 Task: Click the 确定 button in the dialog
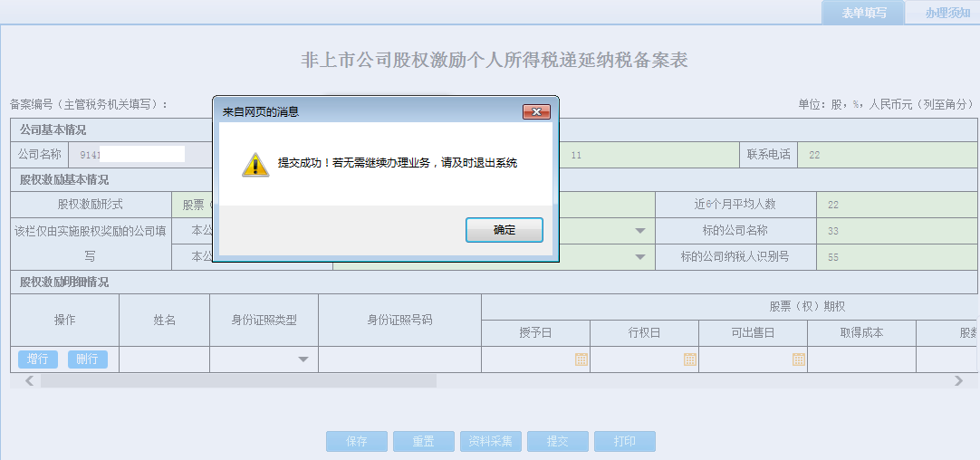pyautogui.click(x=504, y=230)
